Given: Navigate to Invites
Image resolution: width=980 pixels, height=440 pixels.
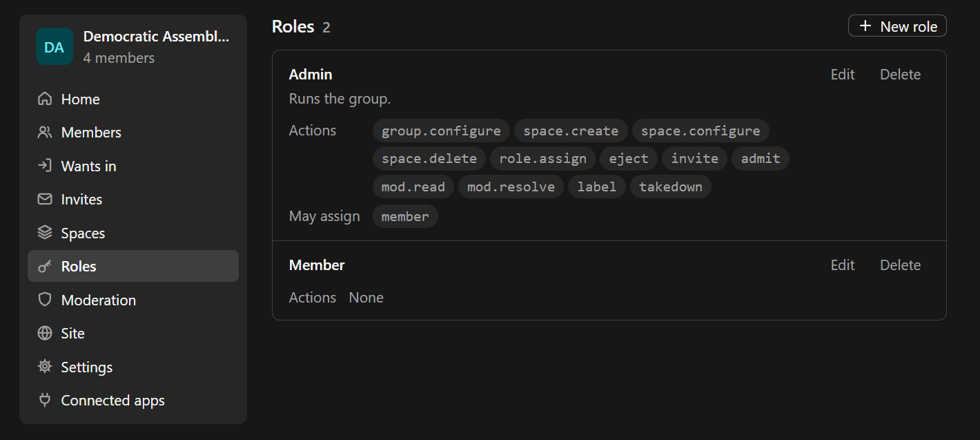Looking at the screenshot, I should coord(133,199).
